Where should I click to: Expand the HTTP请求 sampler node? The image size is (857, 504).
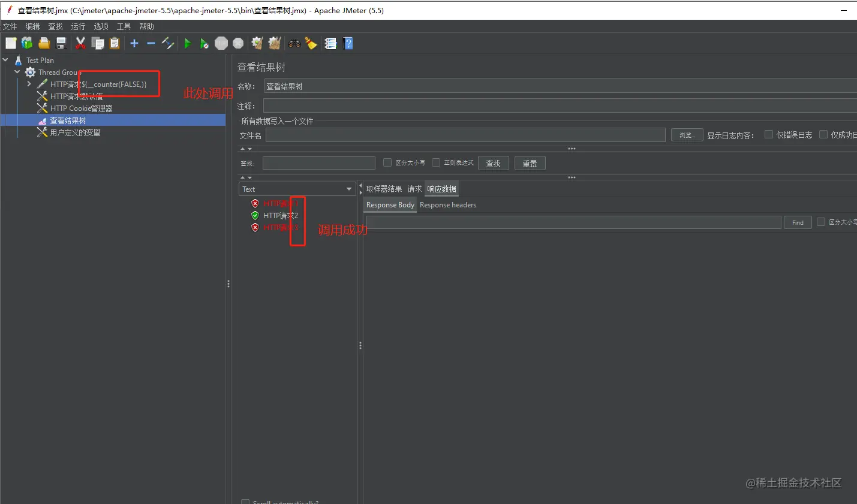point(29,84)
